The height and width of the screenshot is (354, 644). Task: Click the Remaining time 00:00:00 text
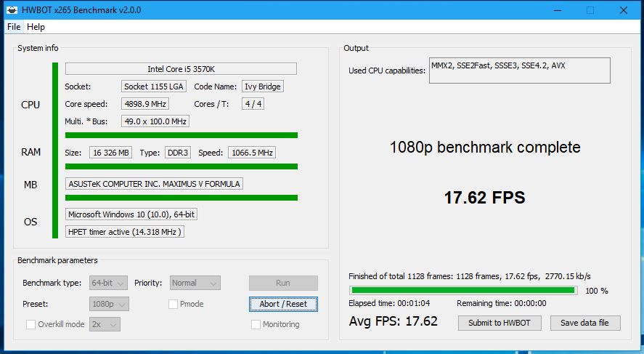click(502, 303)
